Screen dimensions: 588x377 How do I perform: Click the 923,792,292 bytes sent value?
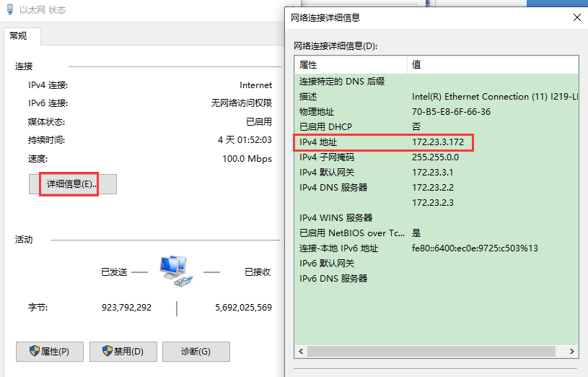coord(126,308)
